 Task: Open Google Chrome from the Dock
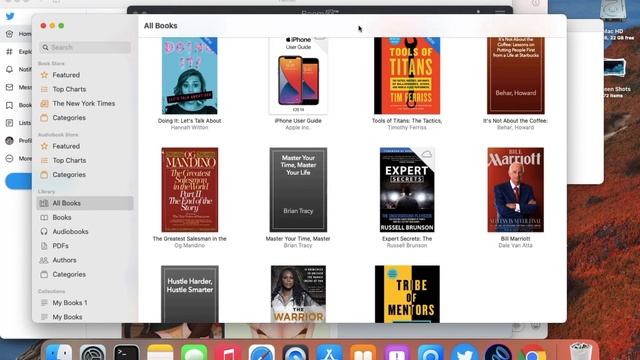click(532, 352)
